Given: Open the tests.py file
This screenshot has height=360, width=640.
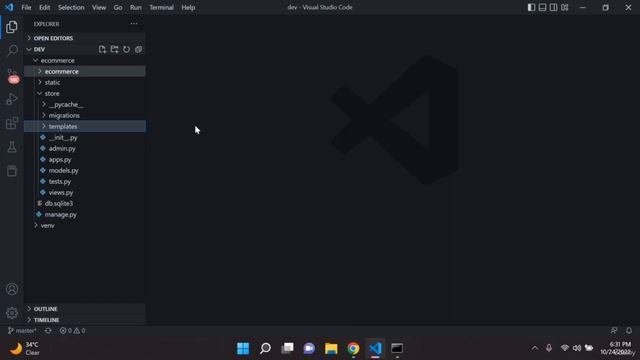Looking at the screenshot, I should [x=85, y=182].
